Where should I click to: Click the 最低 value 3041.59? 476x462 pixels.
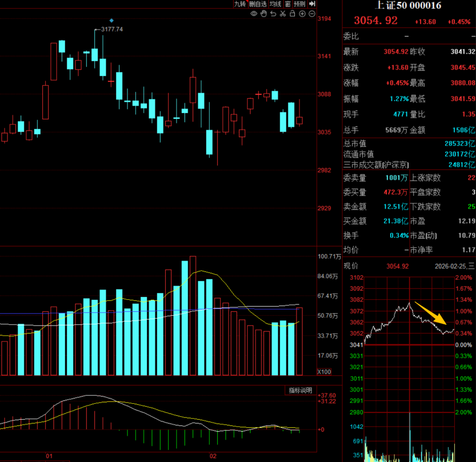(x=463, y=99)
